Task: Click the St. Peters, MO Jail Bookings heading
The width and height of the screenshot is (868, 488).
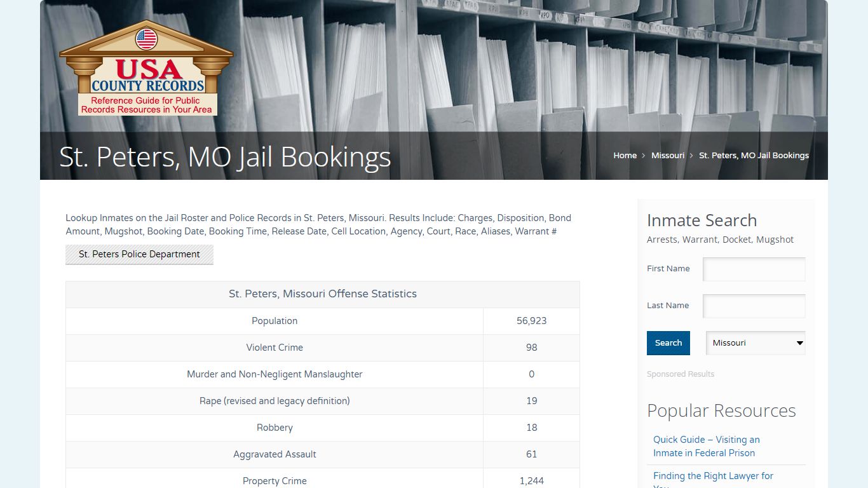Action: click(x=225, y=157)
